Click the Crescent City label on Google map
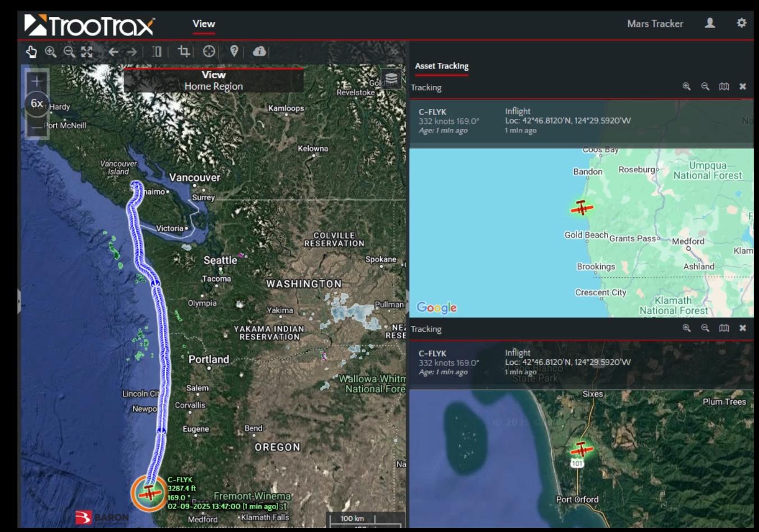This screenshot has width=759, height=532. point(601,292)
